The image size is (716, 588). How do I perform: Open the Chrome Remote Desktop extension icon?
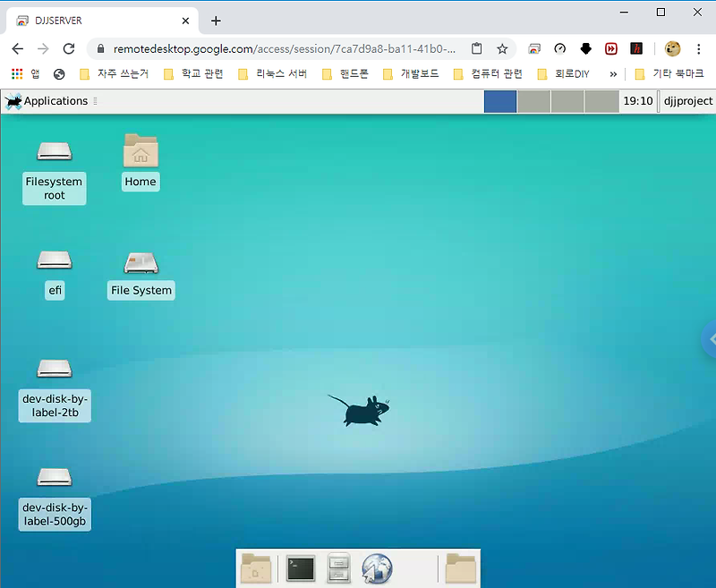[534, 49]
